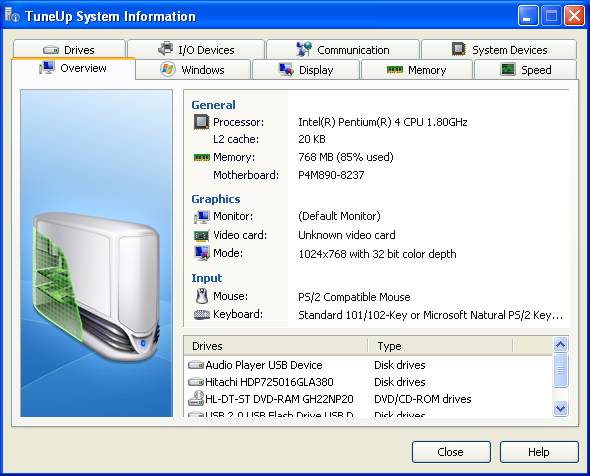Click the drives list scrollbar thumb
Screen dimensions: 590x476
pos(561,370)
